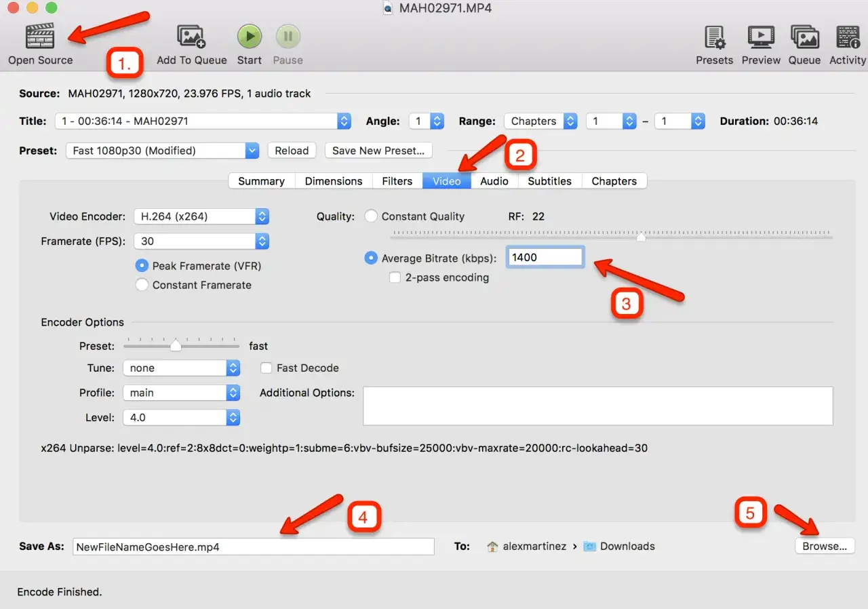The image size is (868, 609).
Task: Click the MP4 file icon in title bar
Action: [x=387, y=8]
